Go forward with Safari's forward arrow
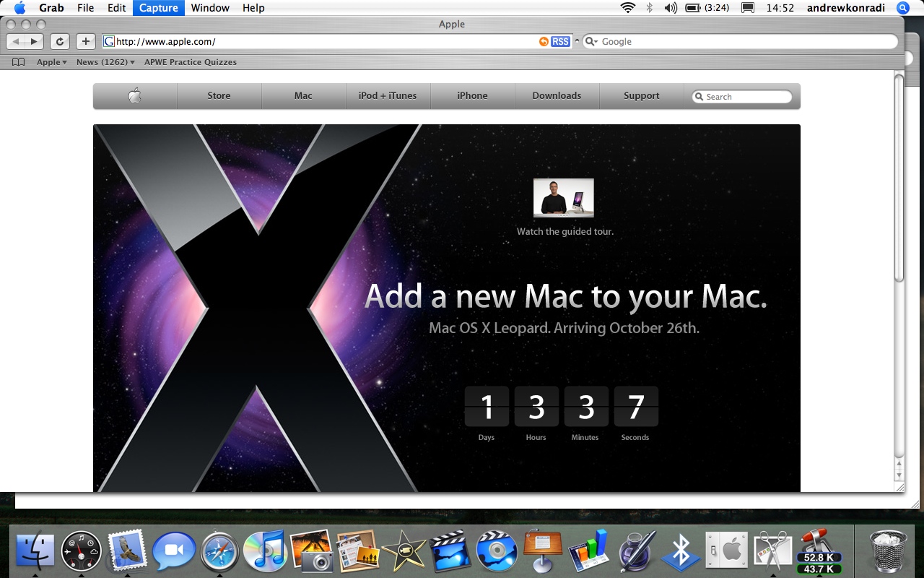 35,42
